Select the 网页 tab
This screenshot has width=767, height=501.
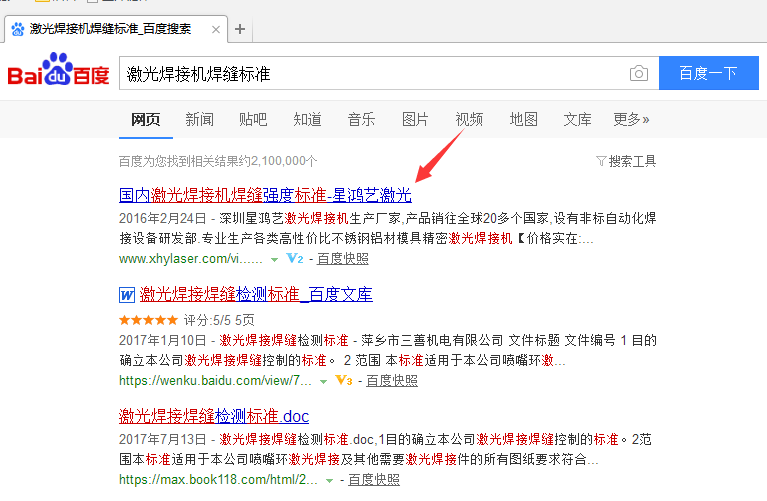[146, 119]
